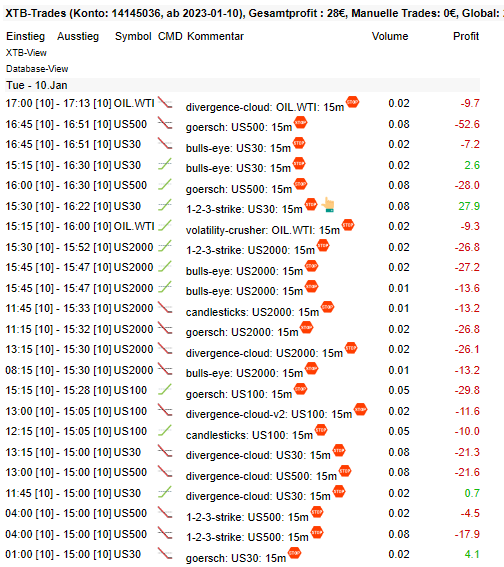Switch to XTB-View
504x567 pixels.
(26, 53)
